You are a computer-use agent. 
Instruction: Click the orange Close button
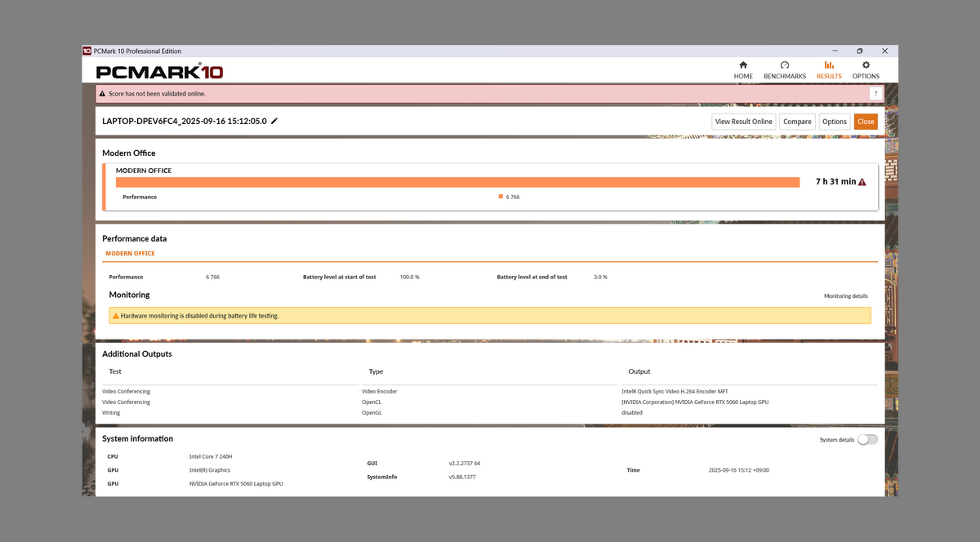pos(866,122)
